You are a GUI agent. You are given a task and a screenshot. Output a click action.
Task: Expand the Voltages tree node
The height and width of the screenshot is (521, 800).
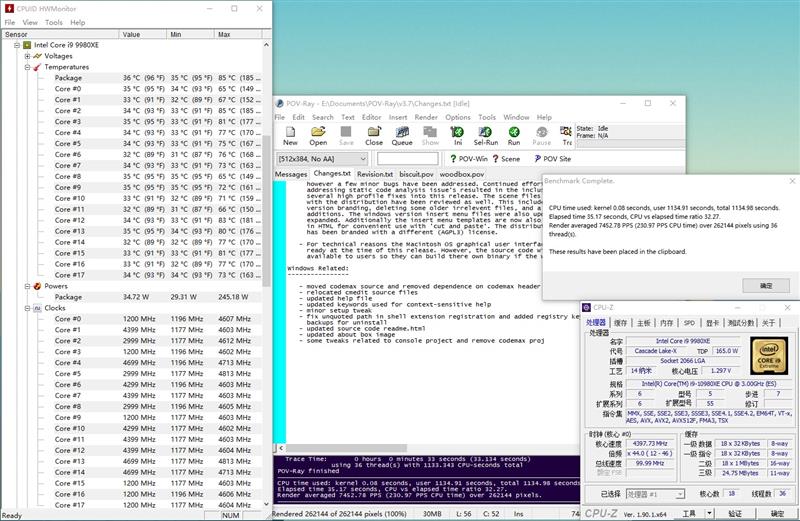point(28,56)
